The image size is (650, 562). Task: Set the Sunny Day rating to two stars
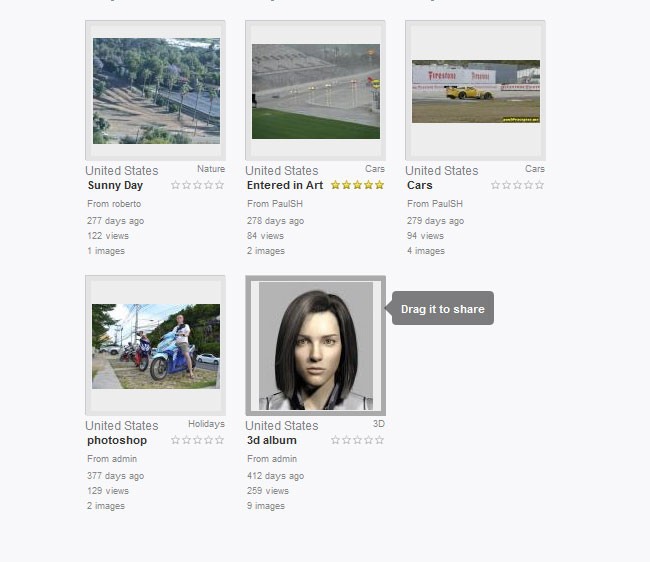click(187, 185)
